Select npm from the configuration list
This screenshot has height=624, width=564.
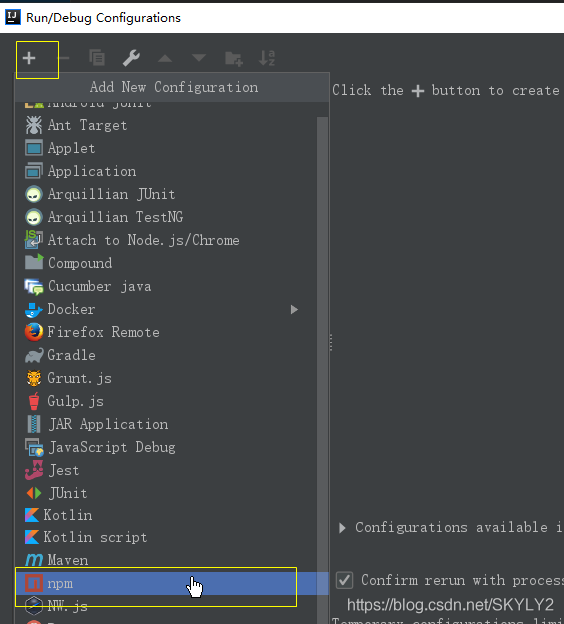(x=172, y=584)
